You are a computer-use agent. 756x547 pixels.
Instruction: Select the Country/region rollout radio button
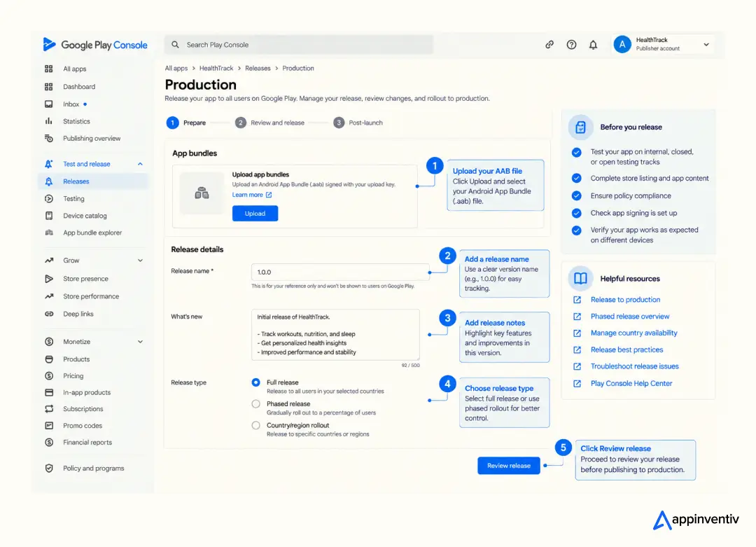(x=256, y=425)
